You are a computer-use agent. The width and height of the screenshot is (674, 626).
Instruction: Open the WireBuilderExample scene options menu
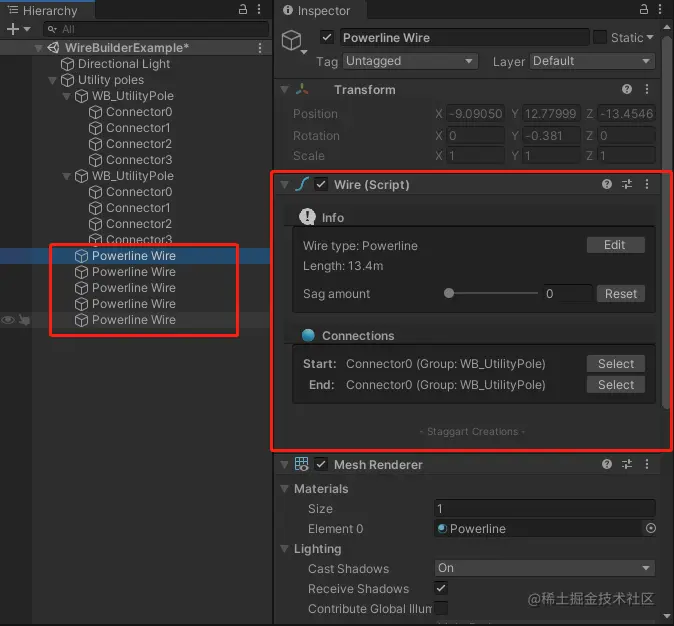click(260, 48)
